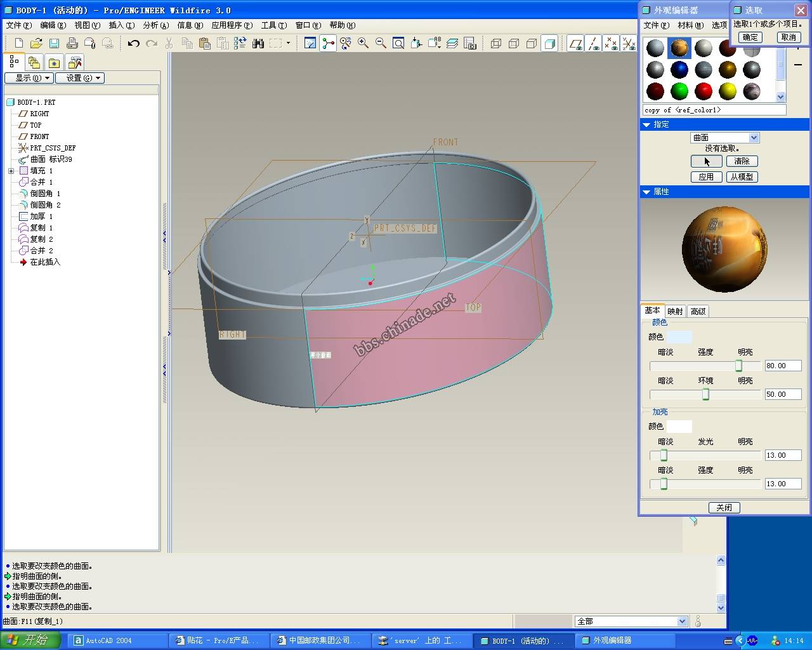Viewport: 812px width, 650px height.
Task: Toggle spin center display icon
Action: [x=328, y=43]
